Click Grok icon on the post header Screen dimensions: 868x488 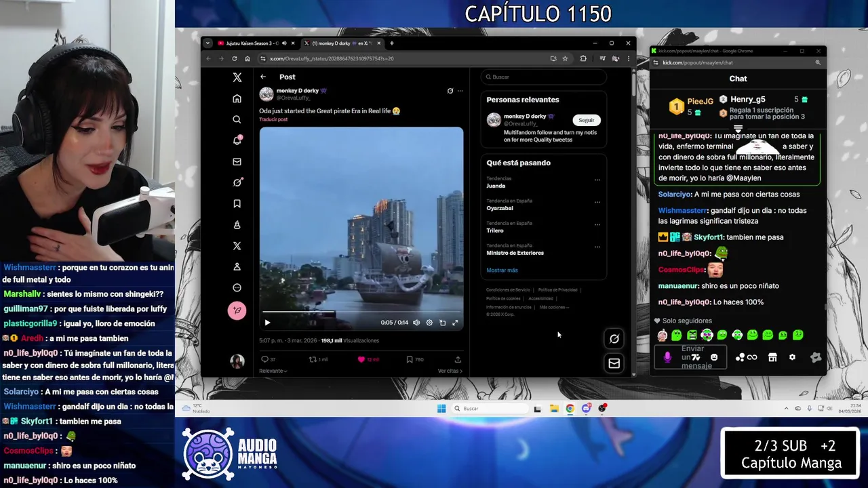450,91
